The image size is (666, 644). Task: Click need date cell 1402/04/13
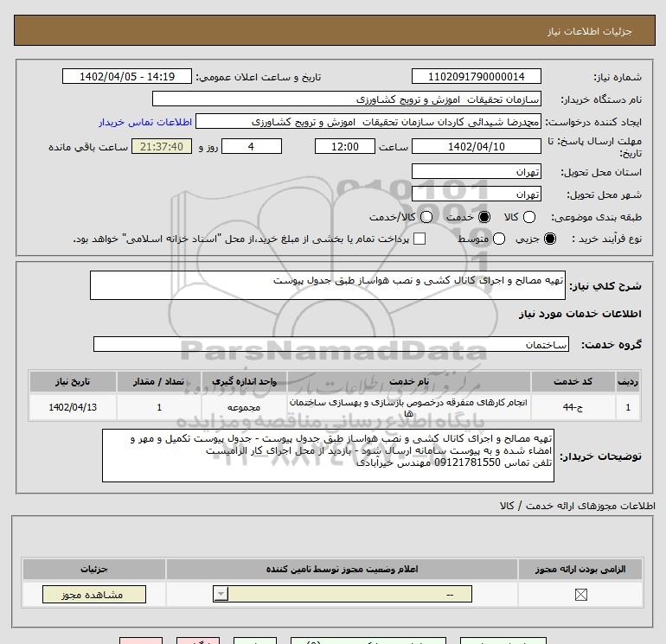click(73, 407)
